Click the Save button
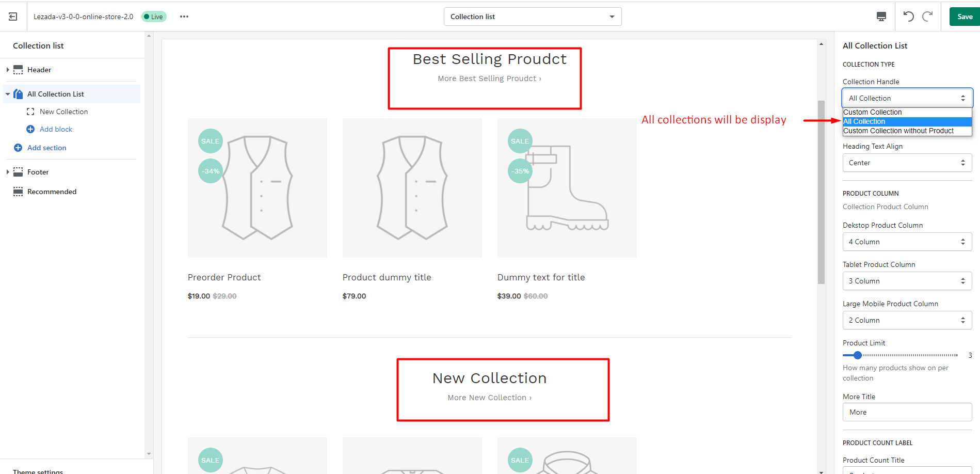Screen dimensions: 980x474 click(x=964, y=16)
